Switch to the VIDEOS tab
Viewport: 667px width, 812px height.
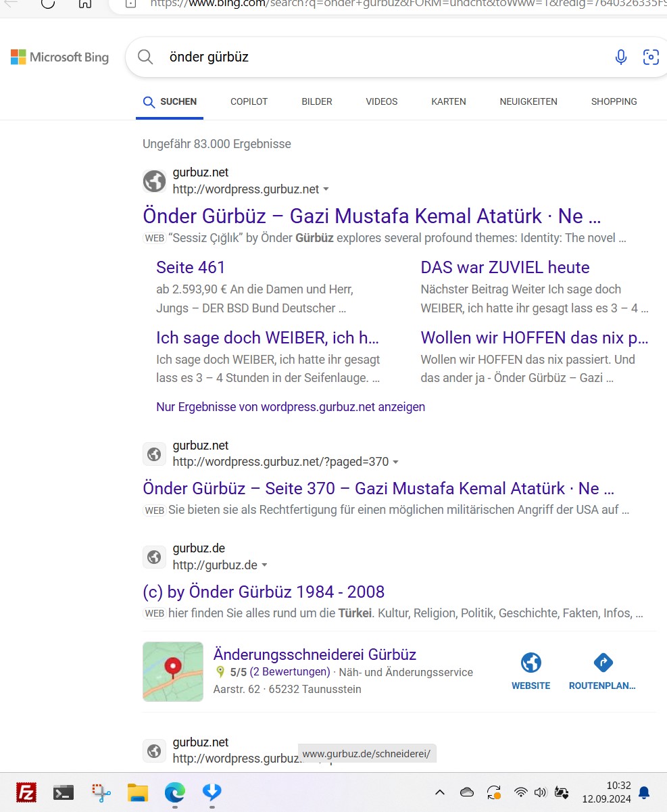pyautogui.click(x=382, y=101)
